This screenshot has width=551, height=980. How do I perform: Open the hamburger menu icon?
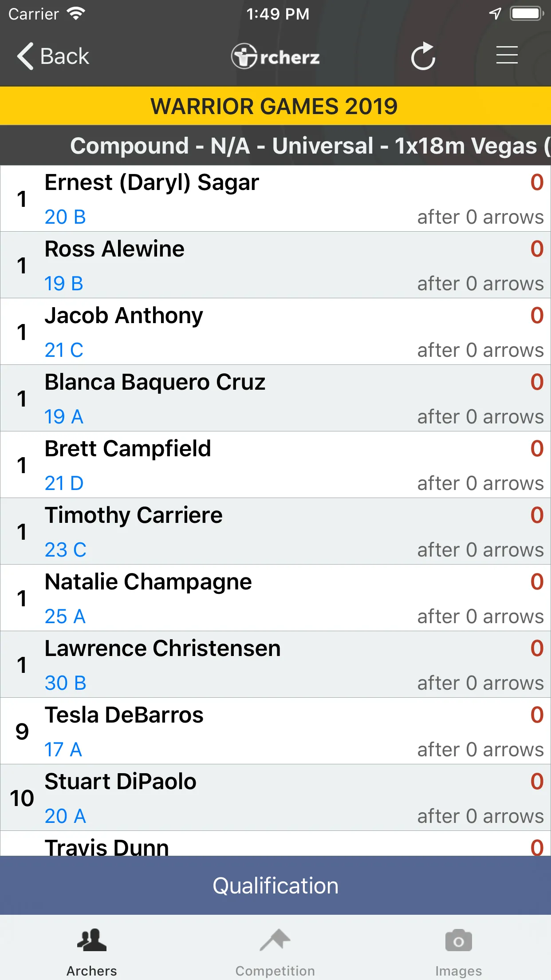507,55
